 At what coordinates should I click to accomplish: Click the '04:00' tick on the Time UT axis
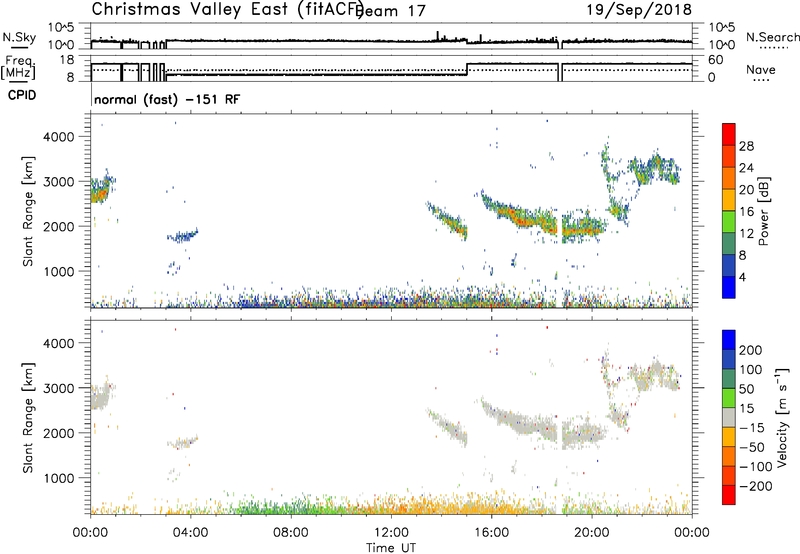[x=190, y=533]
